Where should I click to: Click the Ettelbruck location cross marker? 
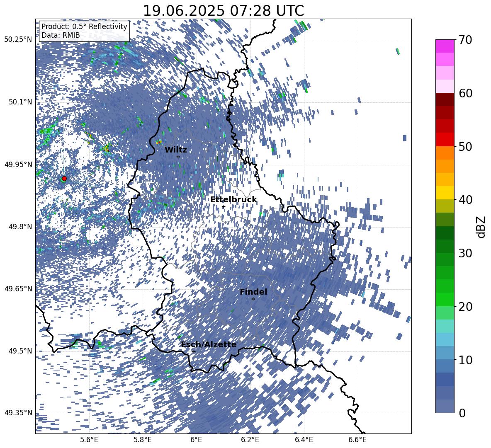[224, 206]
